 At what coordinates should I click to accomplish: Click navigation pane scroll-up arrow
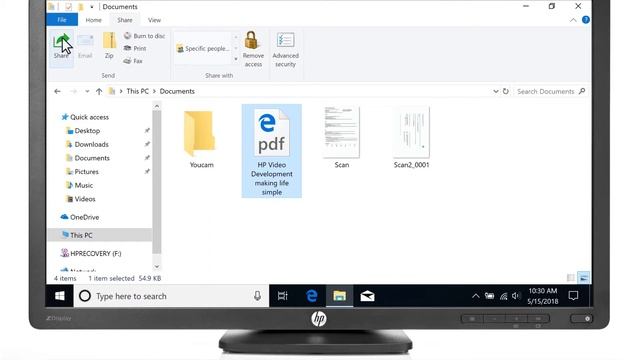157,107
